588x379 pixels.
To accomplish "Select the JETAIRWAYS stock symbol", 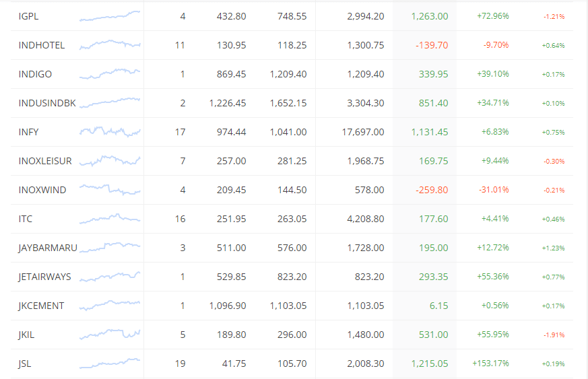I will tap(44, 277).
